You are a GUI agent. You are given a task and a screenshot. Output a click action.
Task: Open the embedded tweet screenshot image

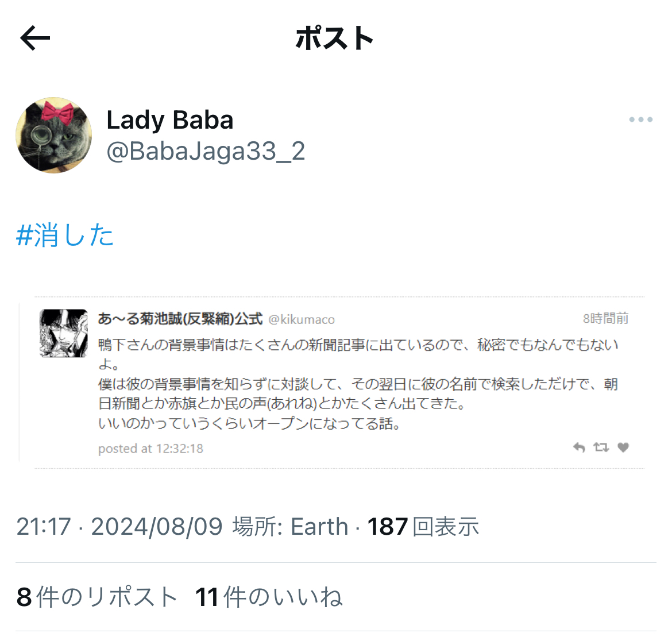(332, 383)
